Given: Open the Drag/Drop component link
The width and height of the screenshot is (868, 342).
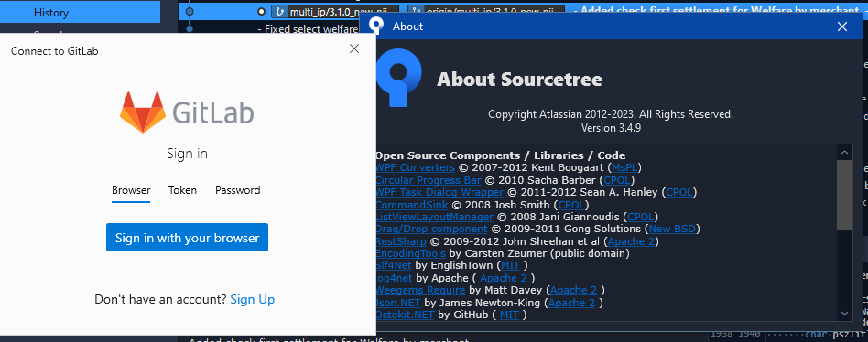Looking at the screenshot, I should pos(431,229).
